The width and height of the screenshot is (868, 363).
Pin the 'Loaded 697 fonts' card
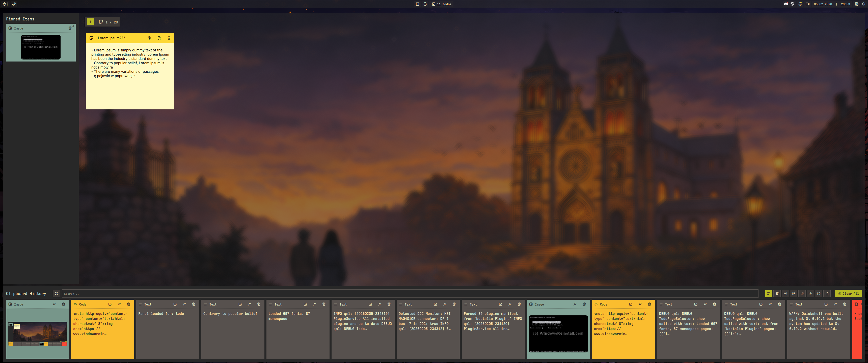[314, 304]
